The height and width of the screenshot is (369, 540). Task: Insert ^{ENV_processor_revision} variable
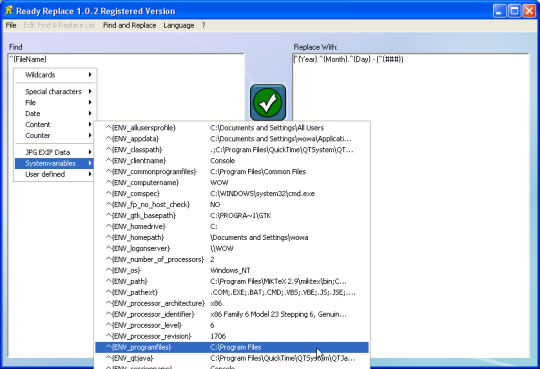coord(232,336)
